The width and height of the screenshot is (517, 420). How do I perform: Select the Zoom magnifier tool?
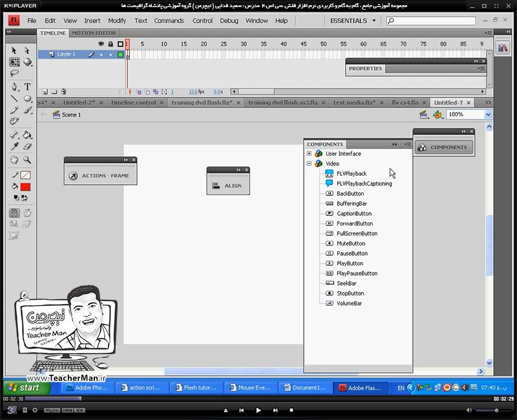pos(27,160)
